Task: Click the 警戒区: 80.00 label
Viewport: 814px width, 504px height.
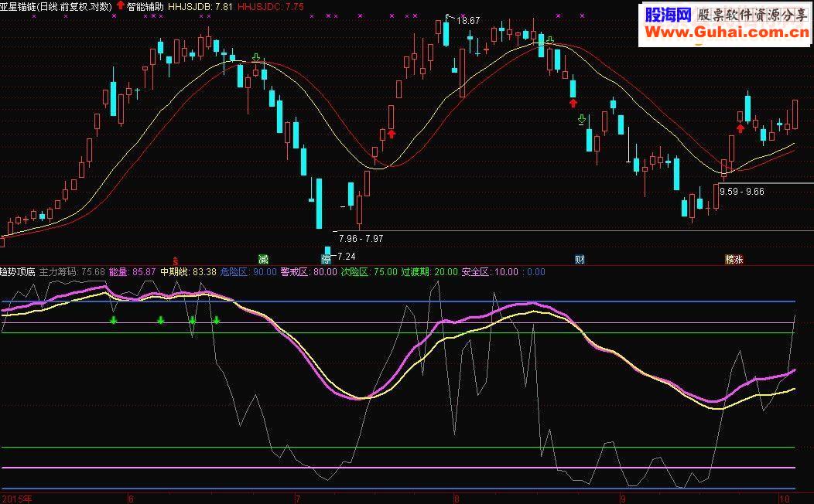Action: pos(309,271)
